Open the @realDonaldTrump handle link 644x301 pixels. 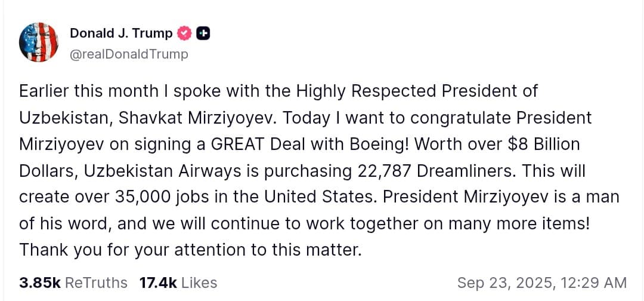(129, 54)
